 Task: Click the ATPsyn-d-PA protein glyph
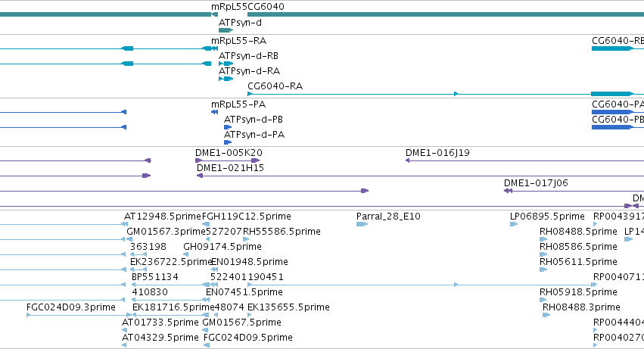click(228, 142)
